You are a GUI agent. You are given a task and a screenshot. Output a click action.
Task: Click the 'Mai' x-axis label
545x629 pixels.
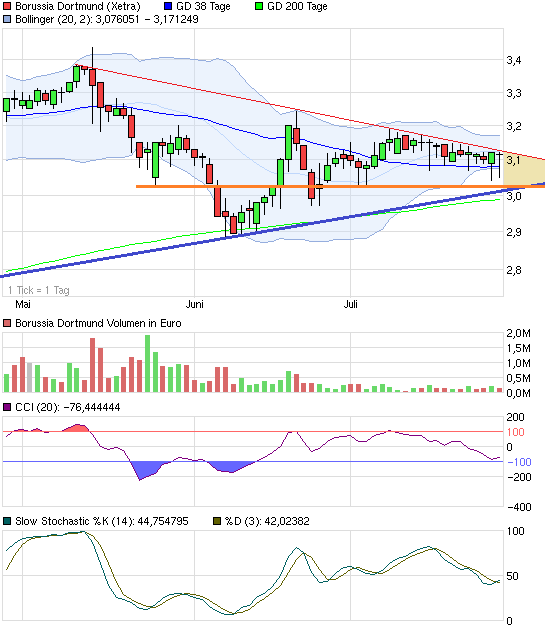tap(23, 304)
